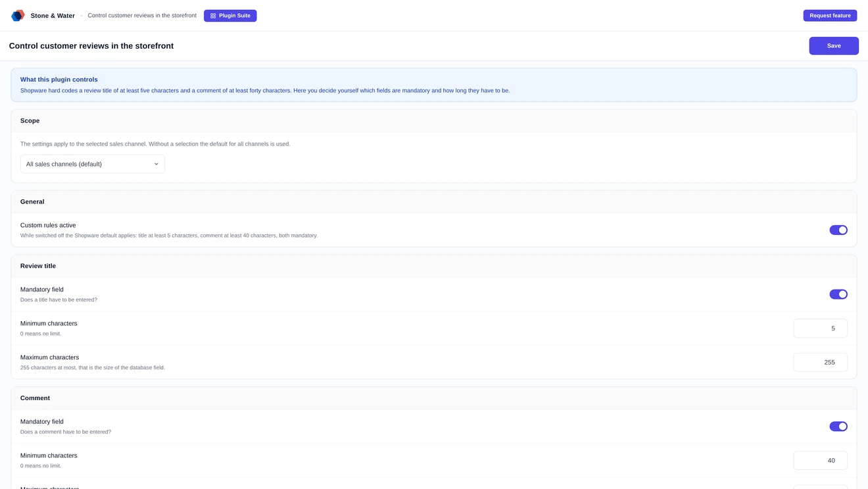Click Review title Minimum characters input
The width and height of the screenshot is (868, 489).
coord(820,328)
